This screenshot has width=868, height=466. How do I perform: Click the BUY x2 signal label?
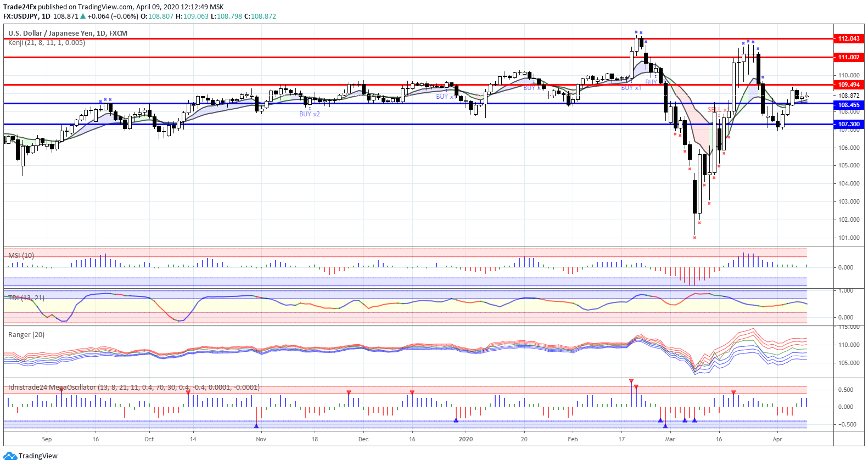coord(310,114)
